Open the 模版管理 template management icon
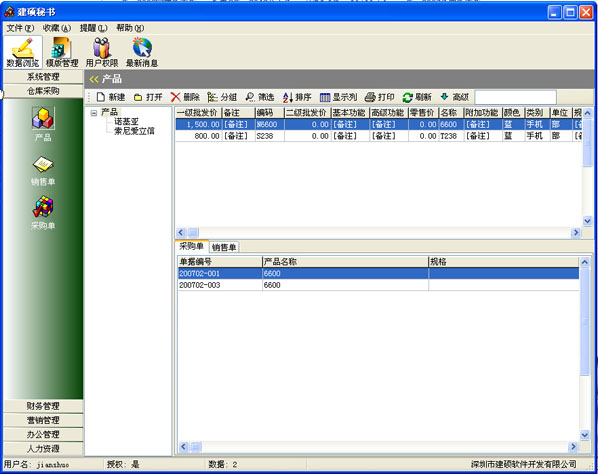This screenshot has width=598, height=474. [62, 52]
